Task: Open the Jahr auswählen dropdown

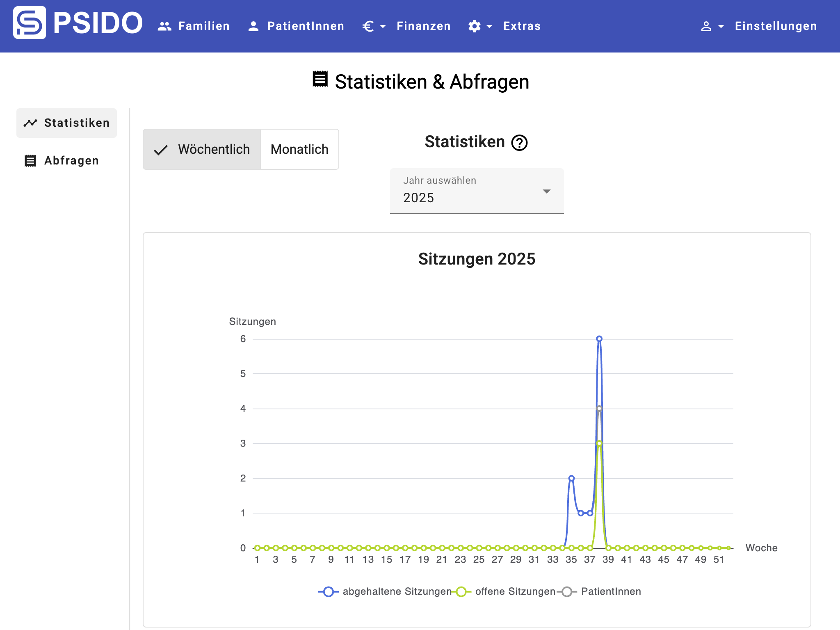Action: tap(477, 191)
